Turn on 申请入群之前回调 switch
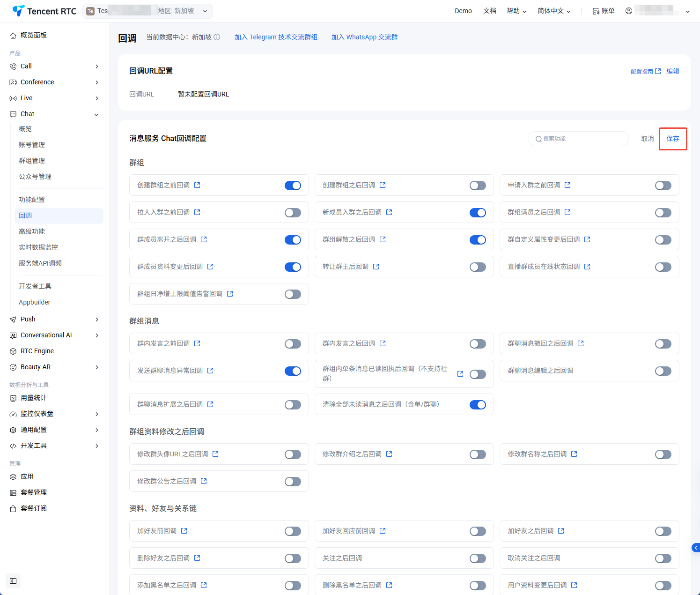700x595 pixels. tap(663, 186)
